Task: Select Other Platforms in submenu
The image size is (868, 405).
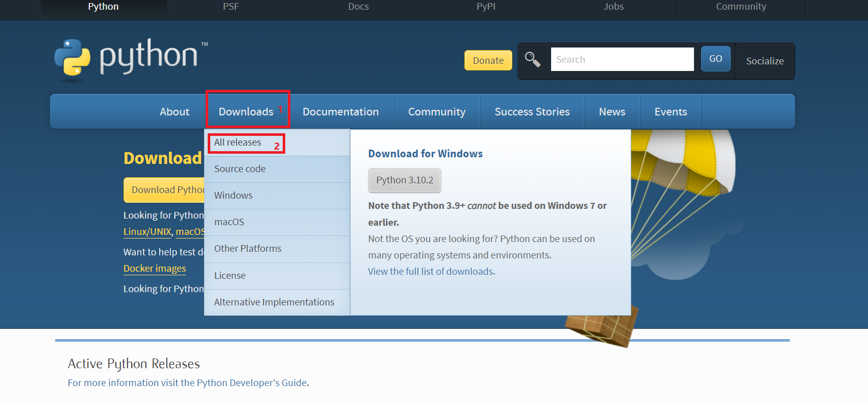Action: (x=277, y=249)
